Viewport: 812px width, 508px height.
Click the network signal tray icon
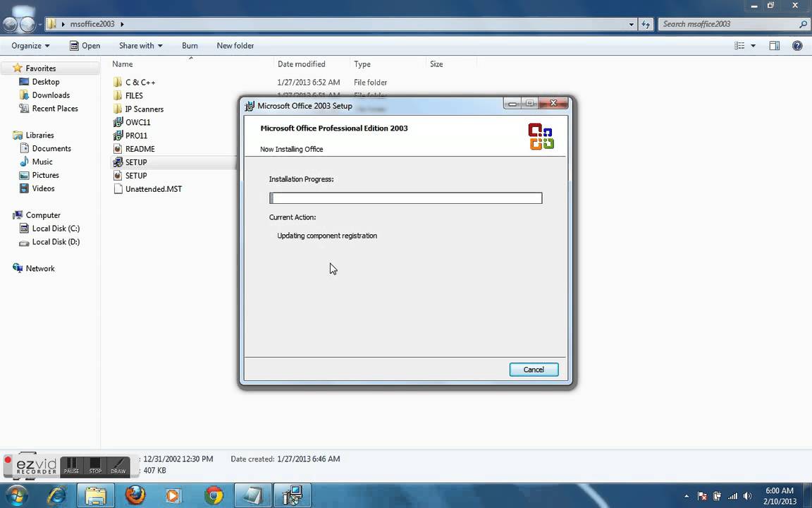point(732,496)
